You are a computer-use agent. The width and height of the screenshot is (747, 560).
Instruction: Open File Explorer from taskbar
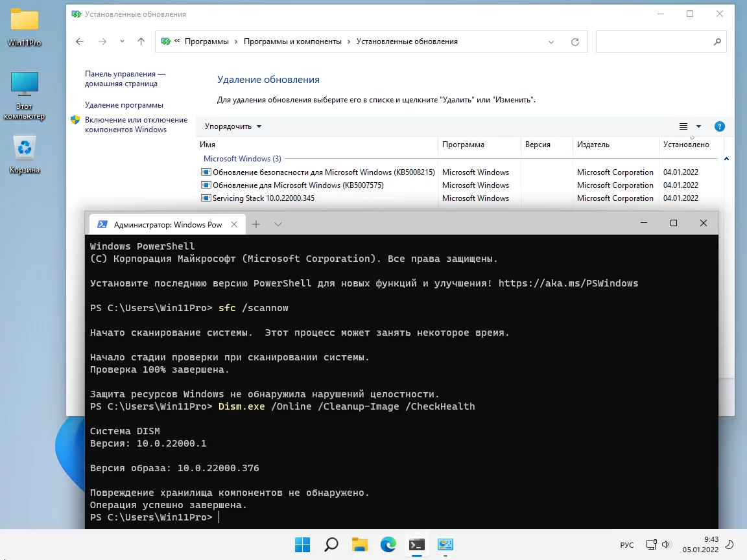pos(360,544)
